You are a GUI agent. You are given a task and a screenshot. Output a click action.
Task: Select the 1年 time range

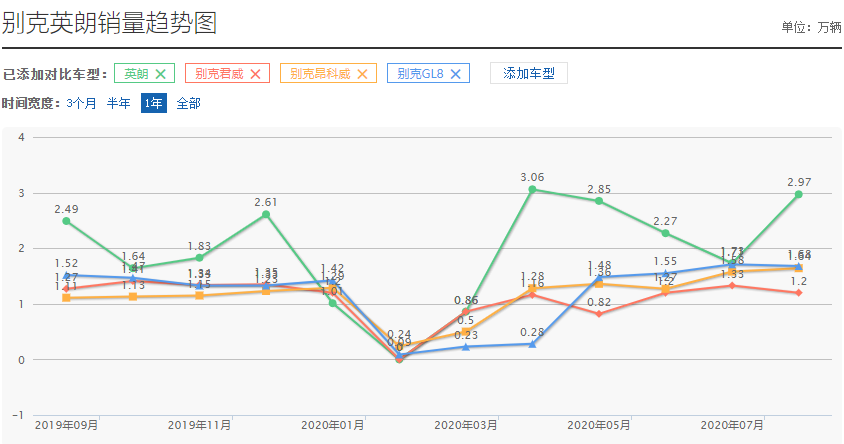pyautogui.click(x=153, y=103)
